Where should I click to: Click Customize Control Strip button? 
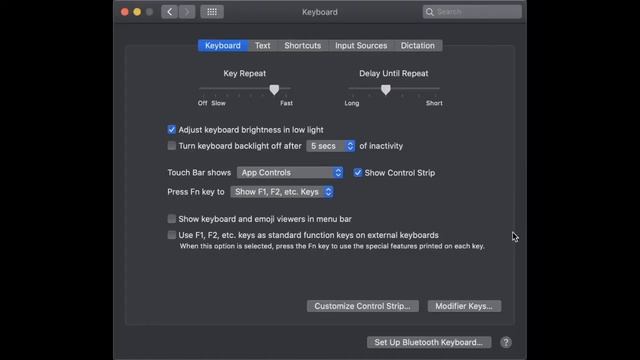point(362,306)
